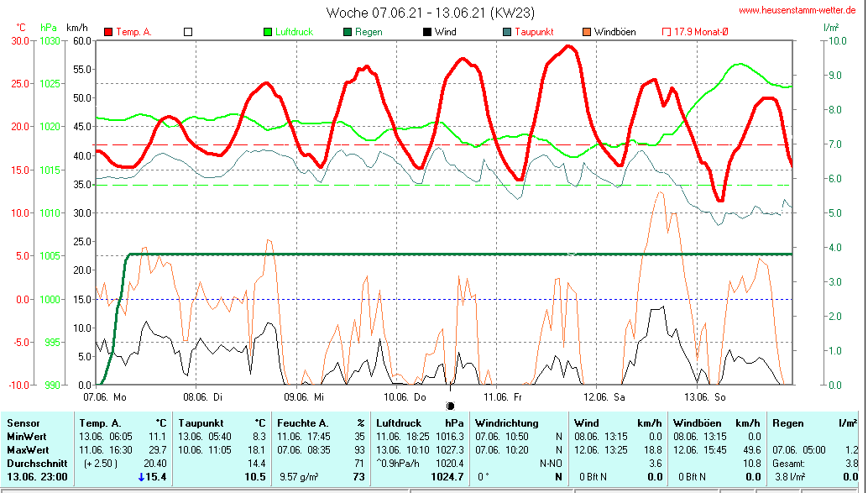
Task: Click the average gust value 10.8
Action: click(752, 463)
